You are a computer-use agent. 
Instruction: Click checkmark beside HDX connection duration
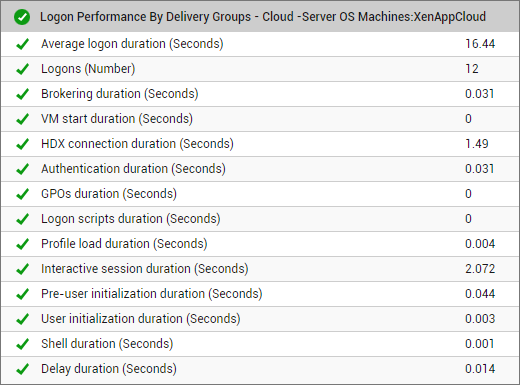pyautogui.click(x=22, y=144)
